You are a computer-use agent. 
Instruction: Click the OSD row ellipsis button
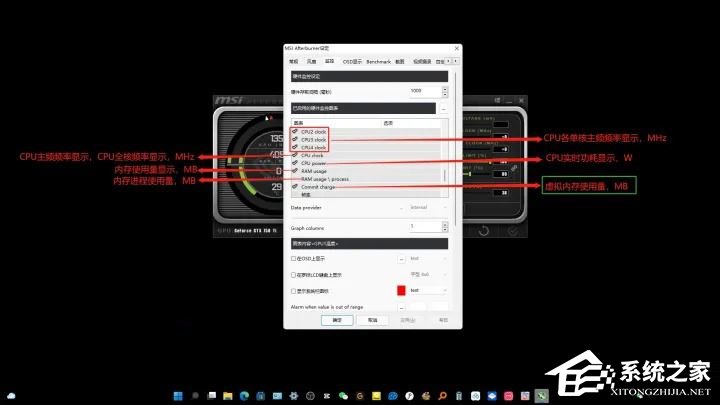(x=401, y=259)
